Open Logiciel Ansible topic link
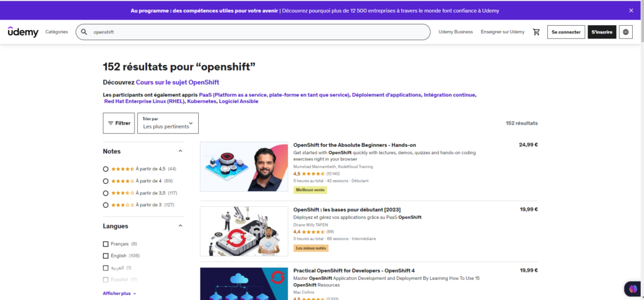Image resolution: width=644 pixels, height=300 pixels. tap(238, 101)
